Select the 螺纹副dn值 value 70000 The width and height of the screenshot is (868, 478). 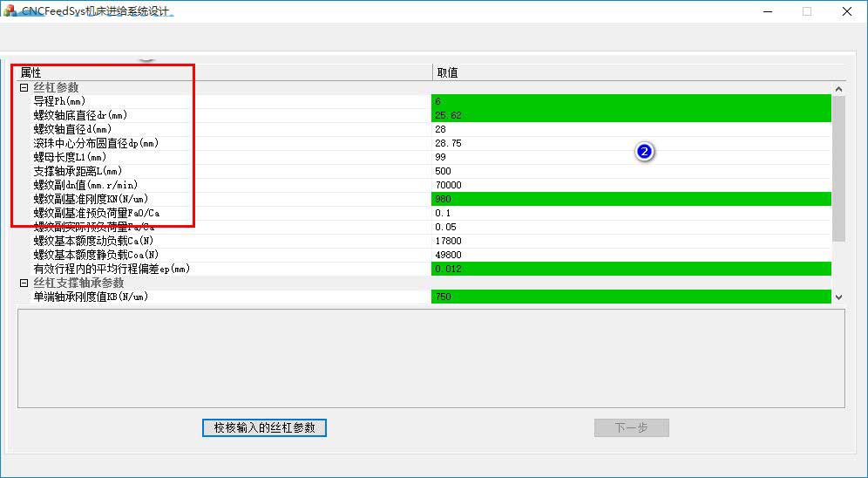point(631,185)
